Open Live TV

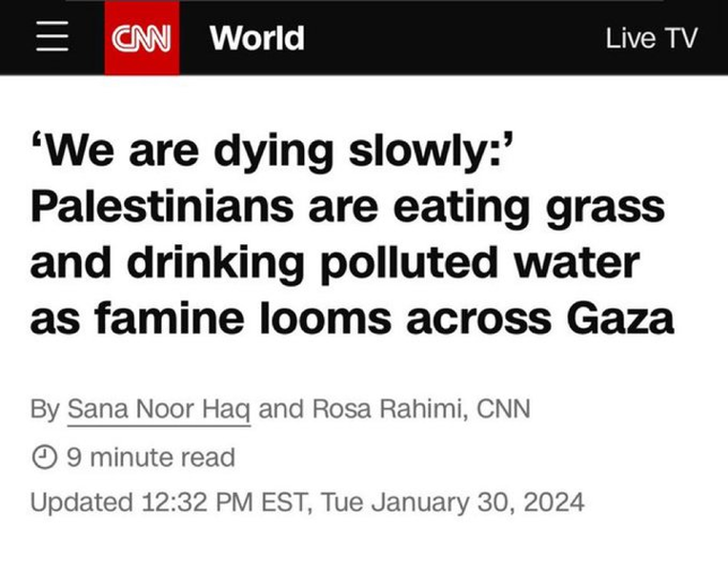click(651, 37)
